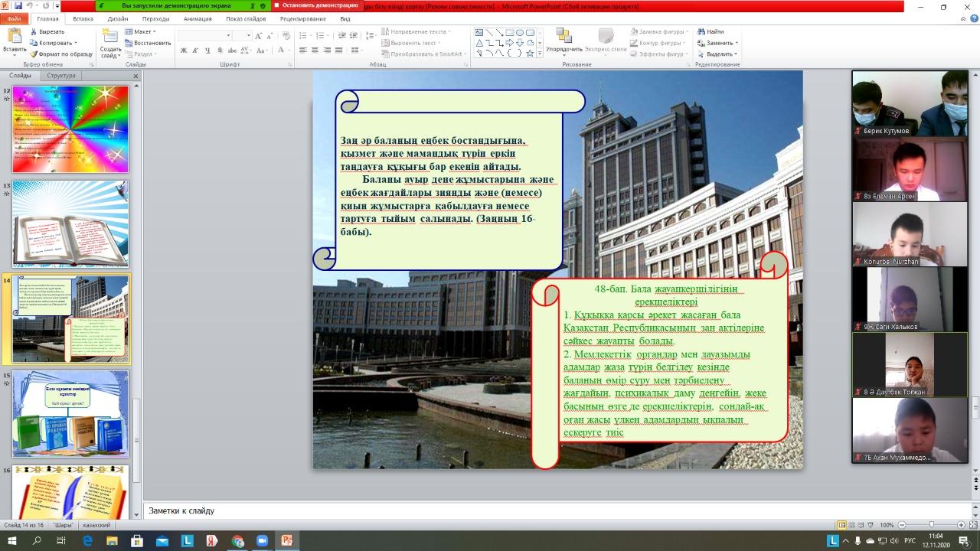Enable Normal view mode in status bar
This screenshot has width=980, height=551.
pos(842,525)
